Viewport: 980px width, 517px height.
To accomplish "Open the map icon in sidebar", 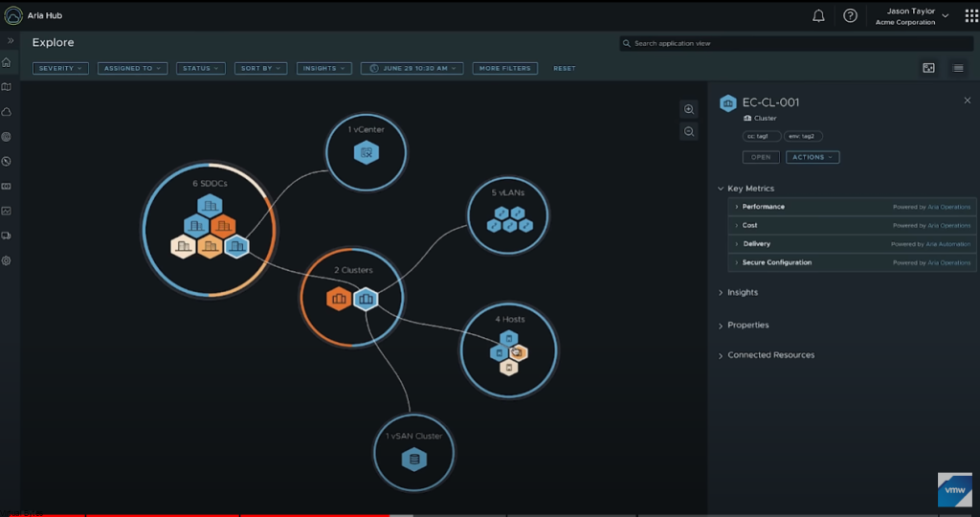I will click(7, 87).
